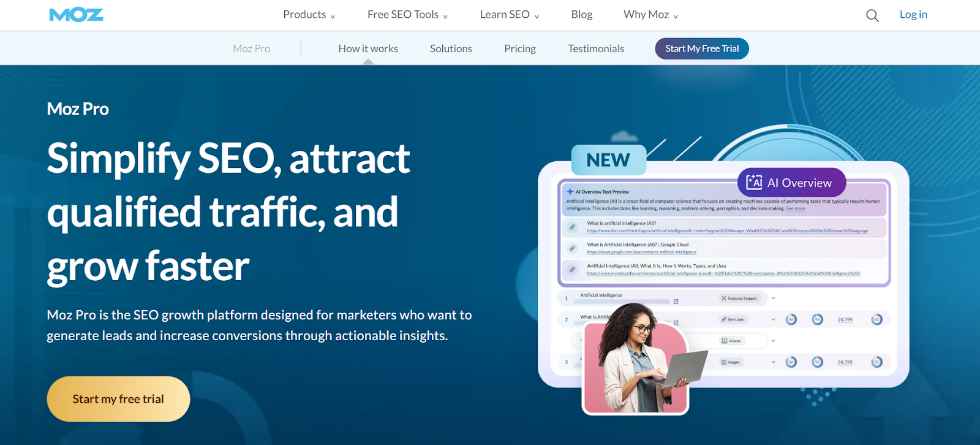Expand the Products dropdown menu
980x445 pixels.
pos(309,15)
